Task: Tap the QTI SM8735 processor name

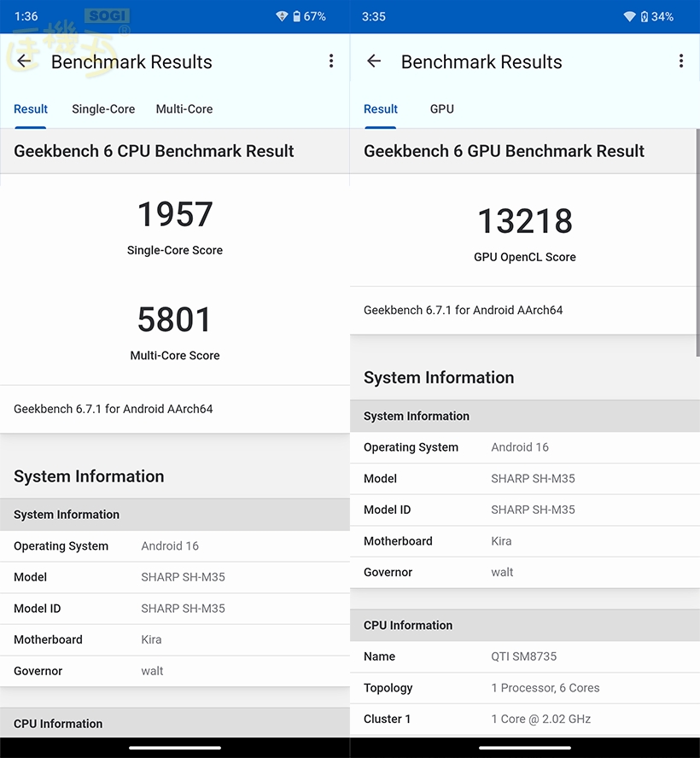Action: (524, 656)
